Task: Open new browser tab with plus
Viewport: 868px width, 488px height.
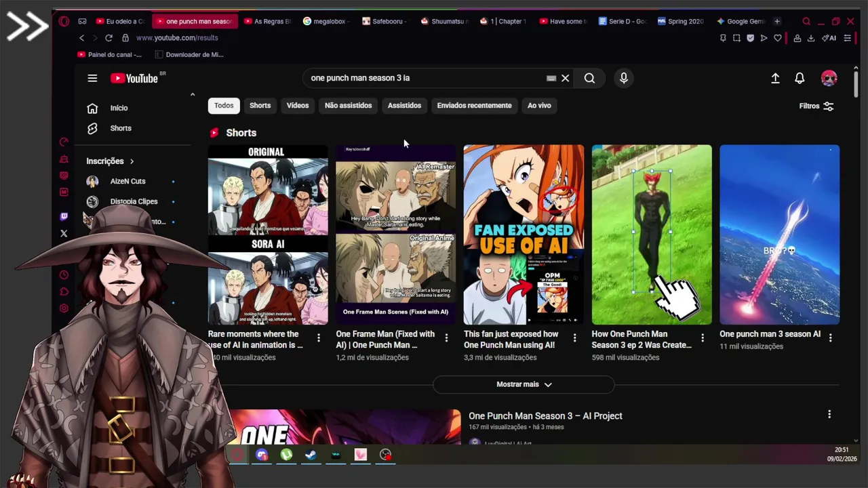Action: coord(777,21)
